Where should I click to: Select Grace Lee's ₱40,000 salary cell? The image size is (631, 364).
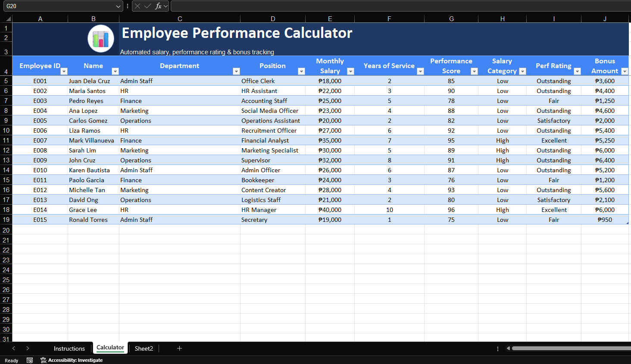point(330,210)
